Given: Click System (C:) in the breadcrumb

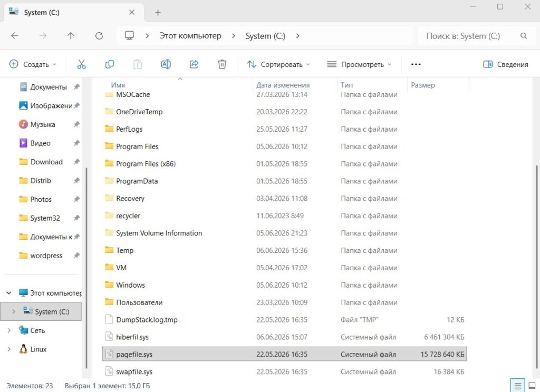Looking at the screenshot, I should pos(265,36).
